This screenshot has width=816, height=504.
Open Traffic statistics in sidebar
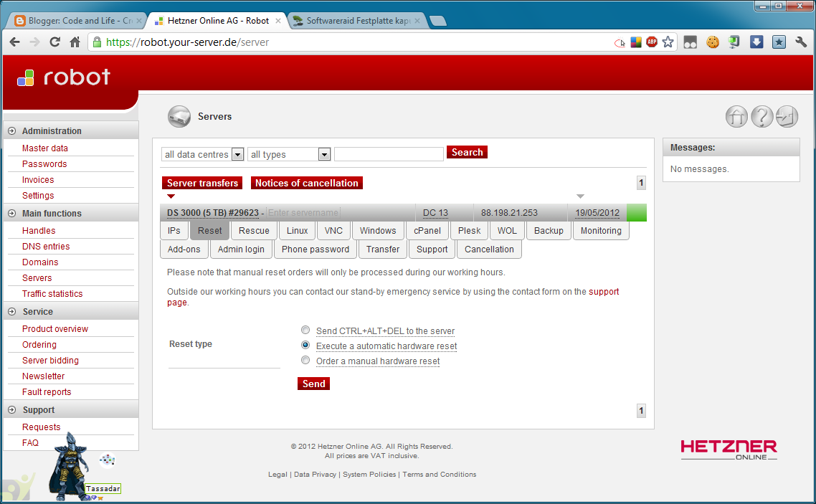[x=52, y=294]
